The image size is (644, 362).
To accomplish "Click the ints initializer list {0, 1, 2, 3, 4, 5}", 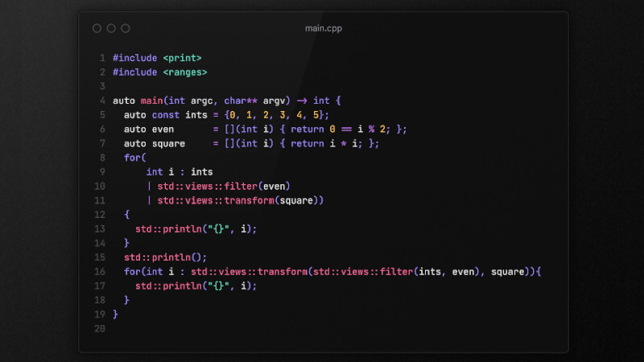I will (276, 115).
